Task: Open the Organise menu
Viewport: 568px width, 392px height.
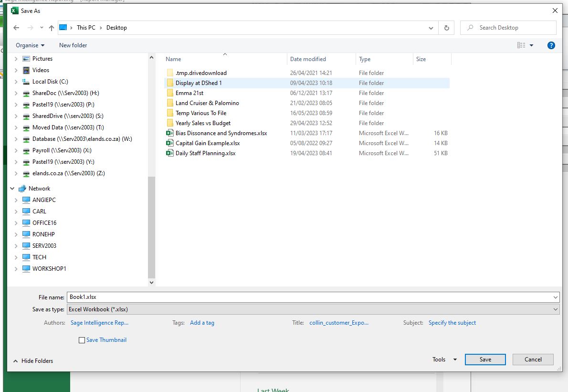Action: (30, 45)
